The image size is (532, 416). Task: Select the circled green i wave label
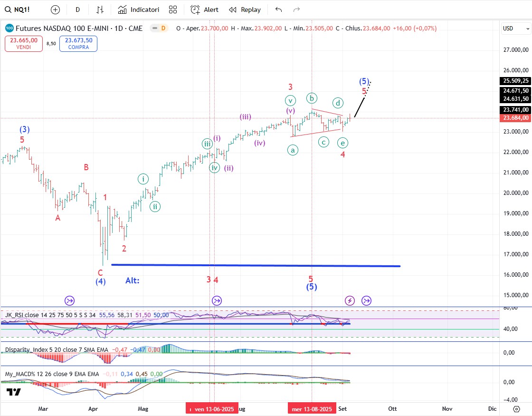point(143,179)
